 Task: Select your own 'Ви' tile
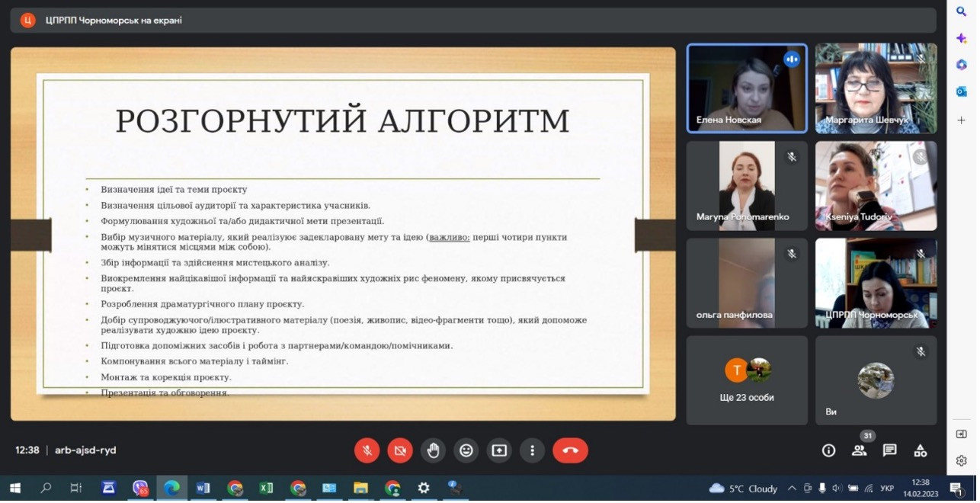pos(876,380)
